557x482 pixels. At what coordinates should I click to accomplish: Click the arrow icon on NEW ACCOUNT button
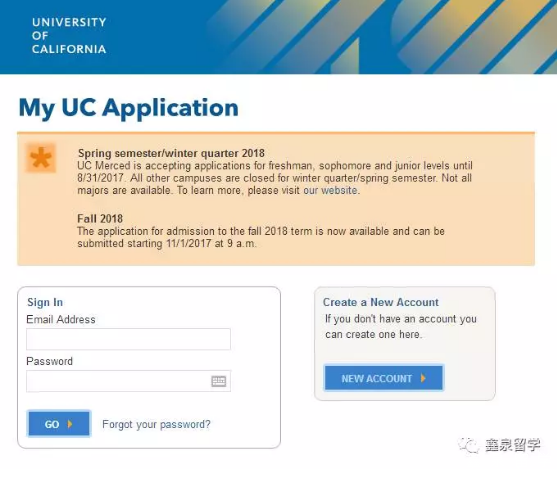point(423,378)
